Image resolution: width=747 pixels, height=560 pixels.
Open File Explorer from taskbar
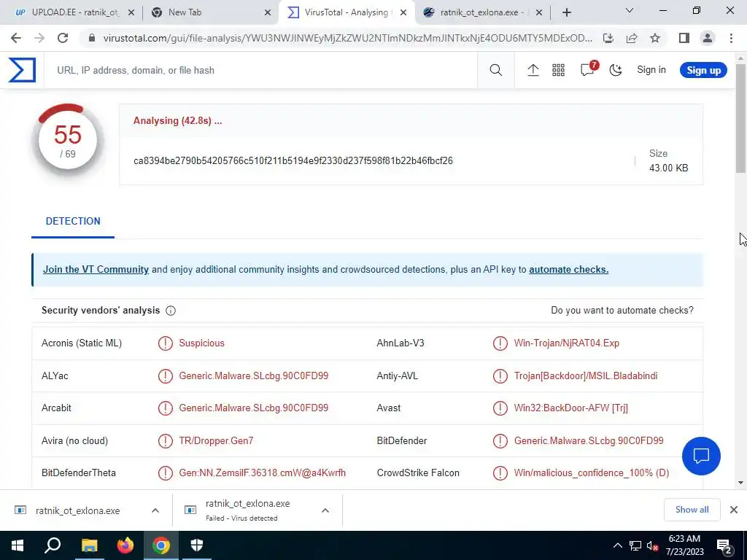pos(89,545)
